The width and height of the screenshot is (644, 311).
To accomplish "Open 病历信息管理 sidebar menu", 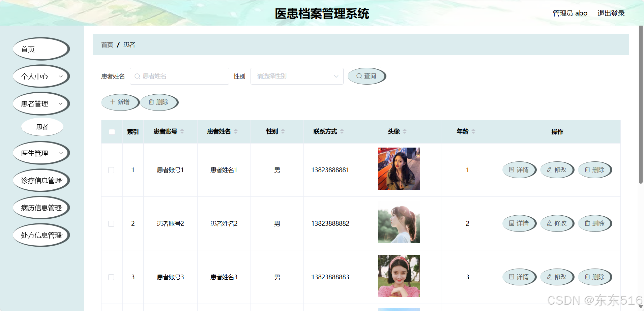I will pos(41,208).
